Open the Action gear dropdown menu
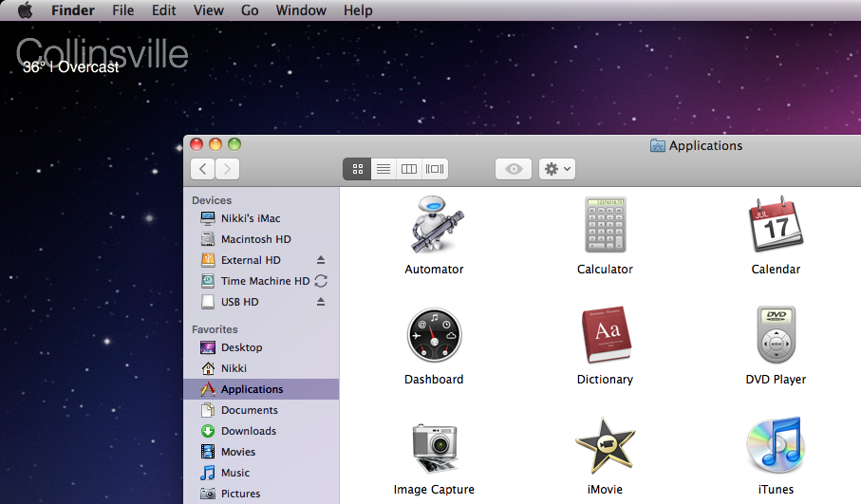This screenshot has width=861, height=504. [x=557, y=169]
